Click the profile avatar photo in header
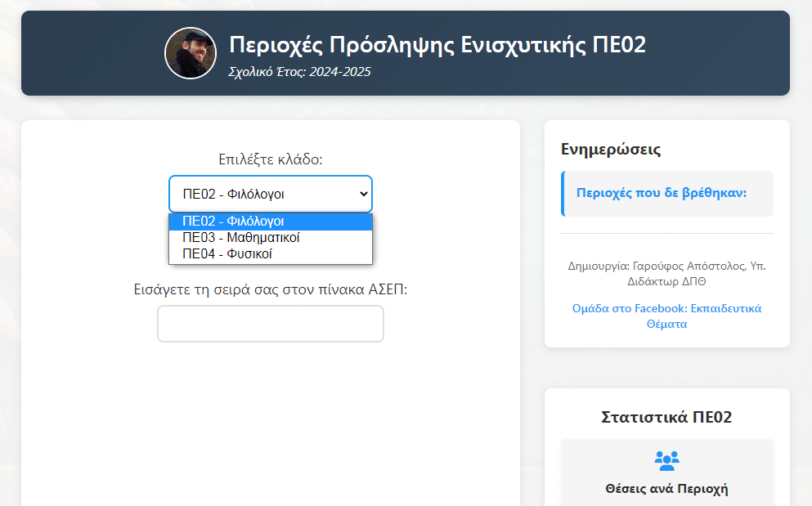 (191, 53)
